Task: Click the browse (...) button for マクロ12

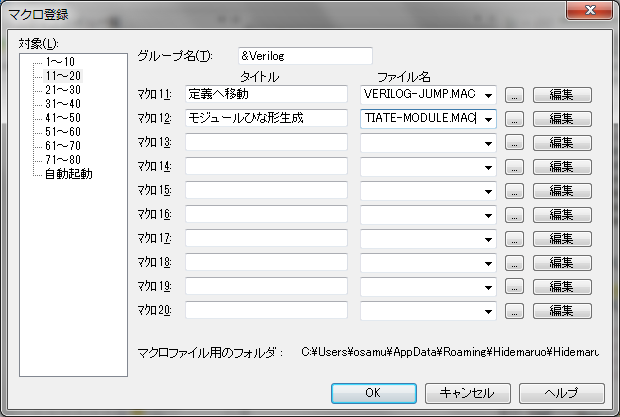Action: (514, 119)
